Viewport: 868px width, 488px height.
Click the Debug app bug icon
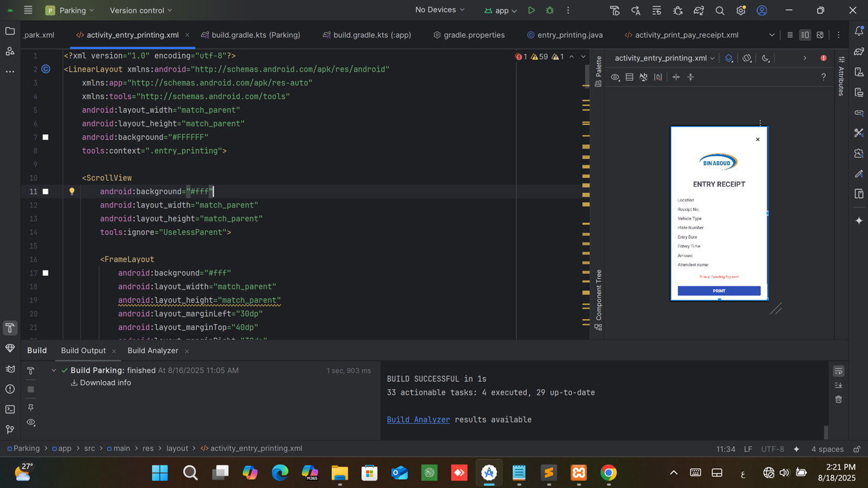pos(550,10)
